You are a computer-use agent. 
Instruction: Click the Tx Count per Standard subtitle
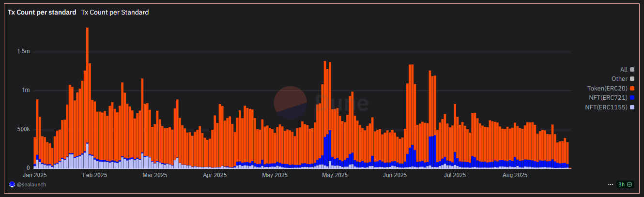(115, 13)
